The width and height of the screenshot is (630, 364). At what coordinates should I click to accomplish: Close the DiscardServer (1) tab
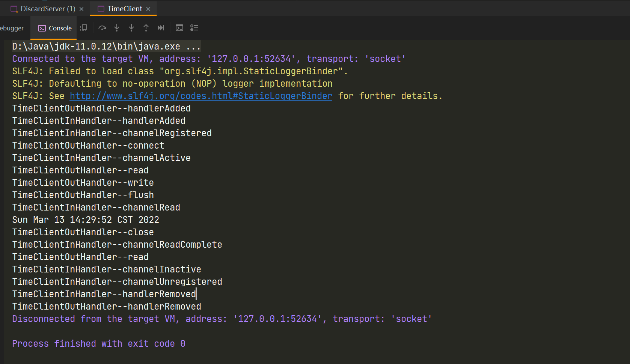[81, 9]
